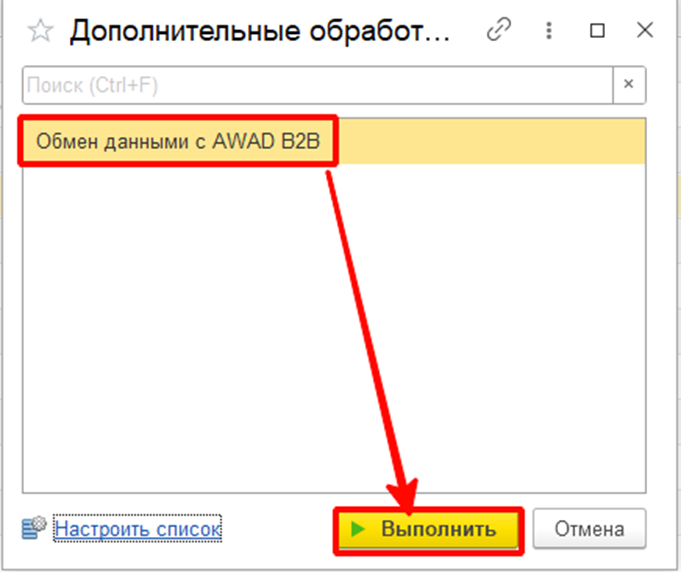Add dialog to favorites with star icon
The image size is (681, 572).
tap(40, 31)
